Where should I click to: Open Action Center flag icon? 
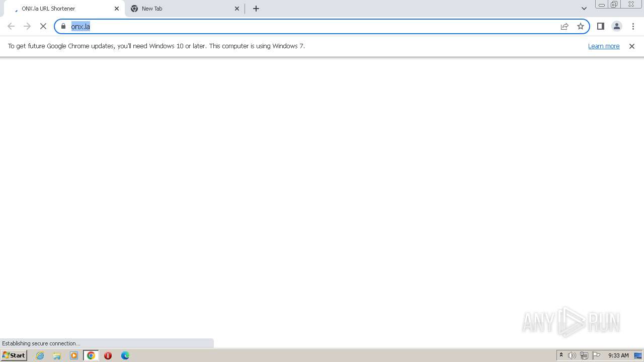pos(596,355)
